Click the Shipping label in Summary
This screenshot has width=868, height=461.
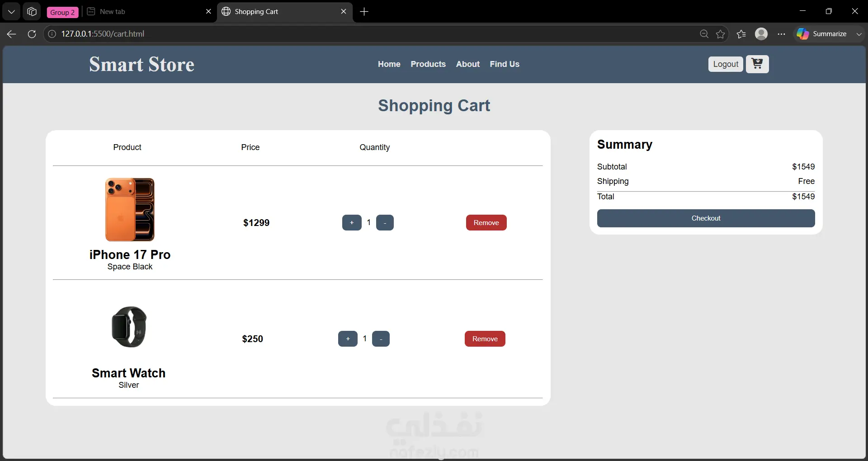[x=613, y=181]
